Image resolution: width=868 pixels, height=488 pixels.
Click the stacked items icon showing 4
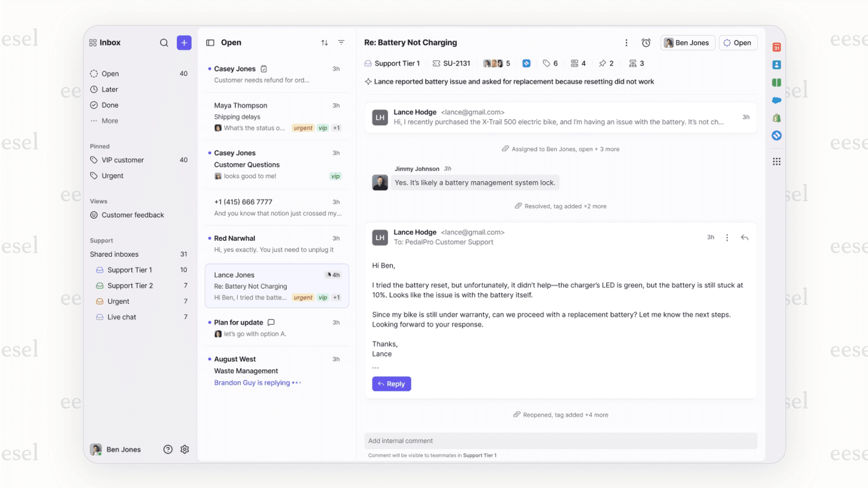[578, 64]
